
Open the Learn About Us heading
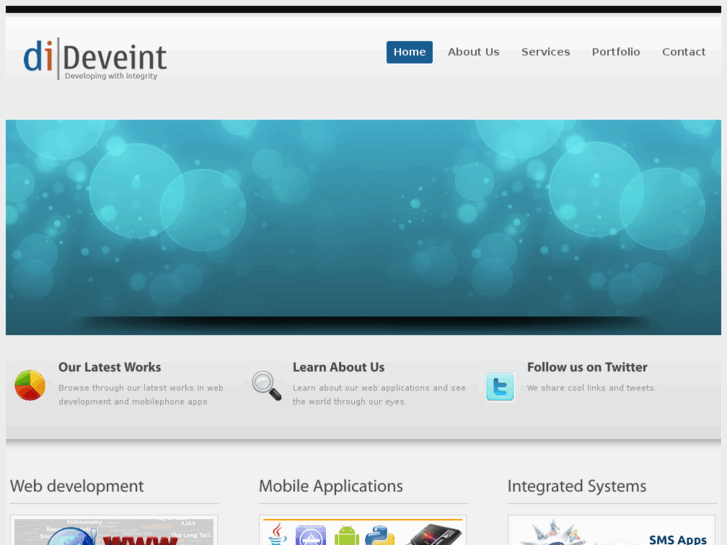338,367
